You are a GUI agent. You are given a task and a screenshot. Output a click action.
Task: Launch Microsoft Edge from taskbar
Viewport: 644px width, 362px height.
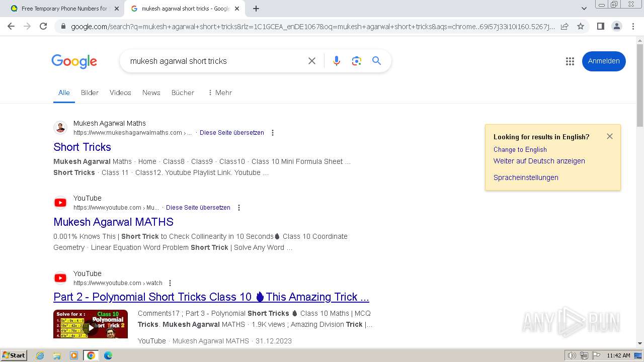pyautogui.click(x=108, y=355)
